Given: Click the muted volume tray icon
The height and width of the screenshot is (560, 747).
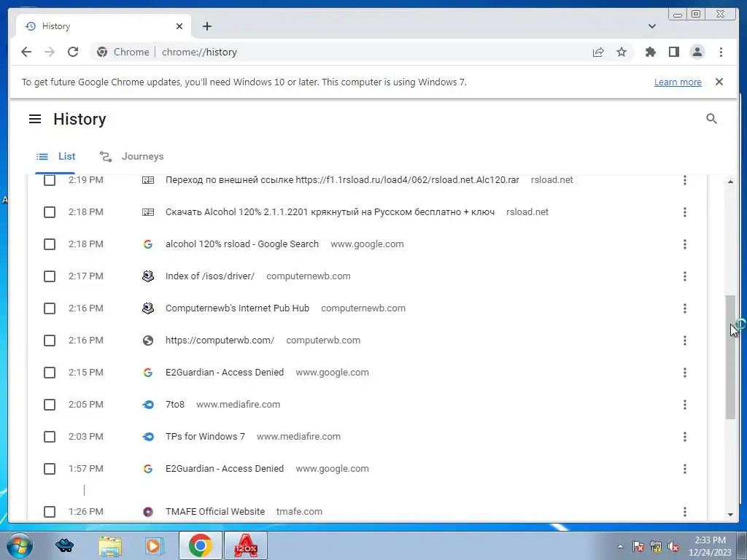Looking at the screenshot, I should (673, 546).
